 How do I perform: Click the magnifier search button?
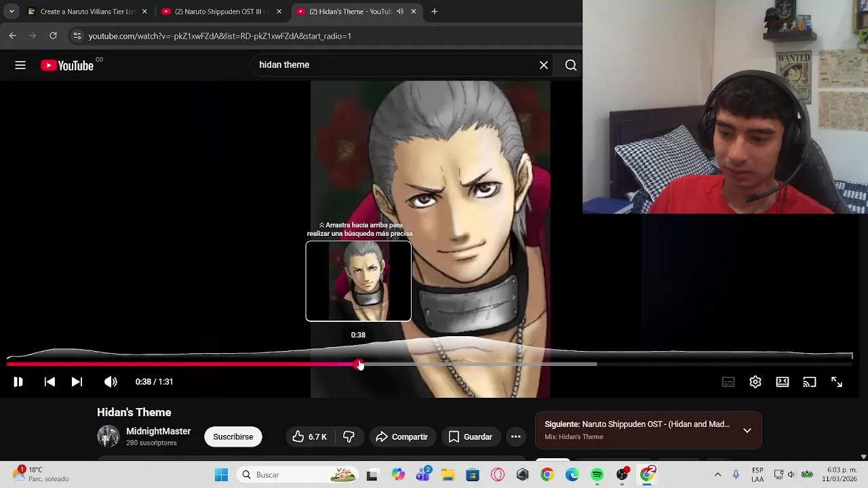click(571, 65)
